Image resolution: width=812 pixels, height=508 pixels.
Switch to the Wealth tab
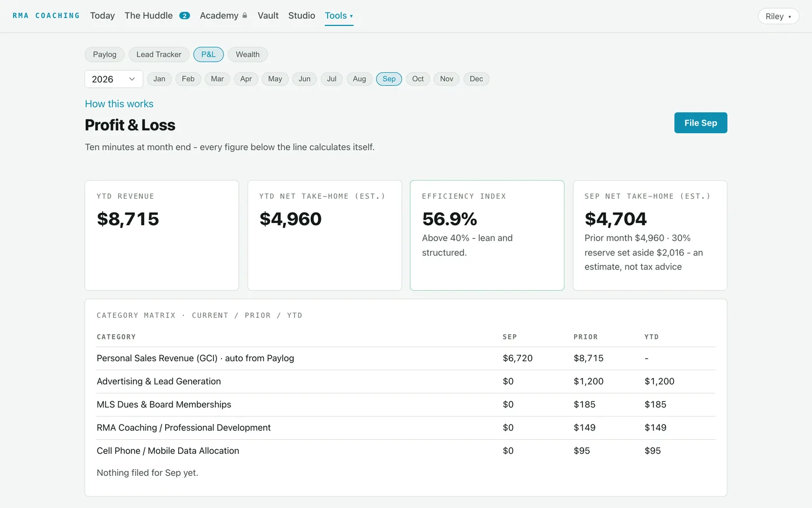click(x=248, y=54)
